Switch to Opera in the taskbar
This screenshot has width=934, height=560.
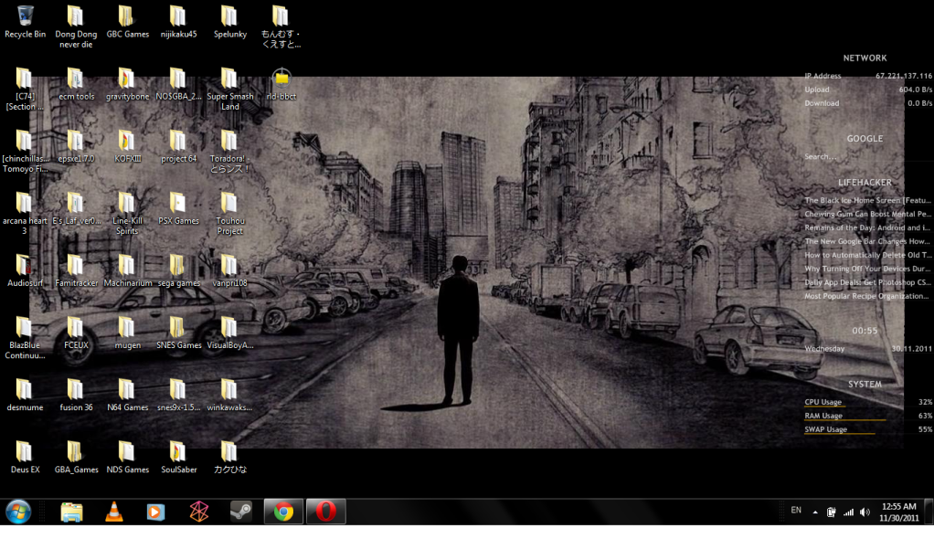(x=326, y=512)
